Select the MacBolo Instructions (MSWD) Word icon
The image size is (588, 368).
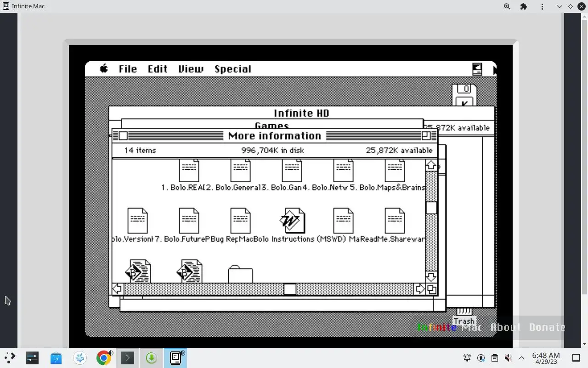click(292, 220)
